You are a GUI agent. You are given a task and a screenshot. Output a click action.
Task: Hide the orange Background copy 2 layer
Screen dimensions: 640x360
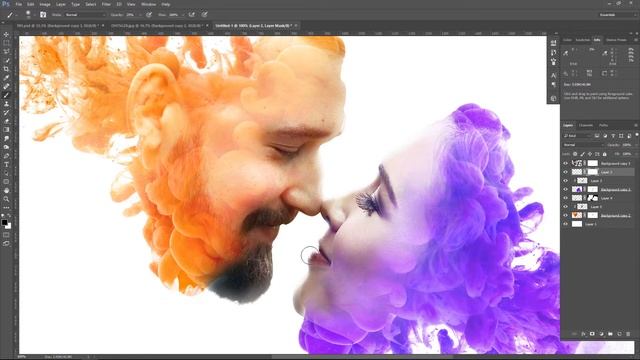(x=565, y=215)
